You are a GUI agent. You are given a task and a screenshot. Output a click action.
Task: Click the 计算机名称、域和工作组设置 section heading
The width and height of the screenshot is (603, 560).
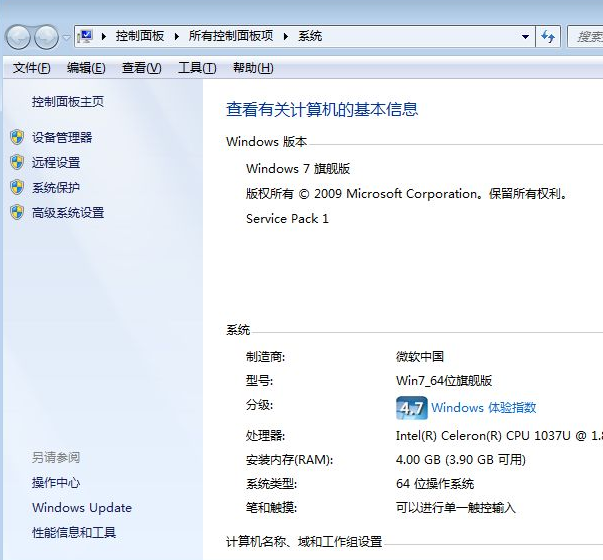click(304, 542)
